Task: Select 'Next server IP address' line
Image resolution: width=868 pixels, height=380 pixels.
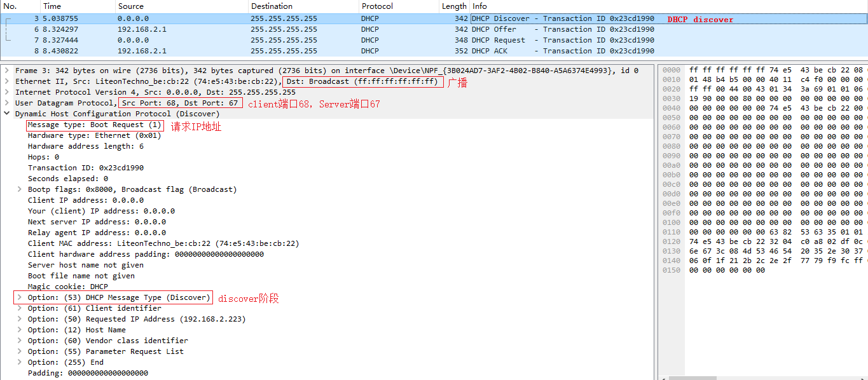Action: [x=97, y=222]
